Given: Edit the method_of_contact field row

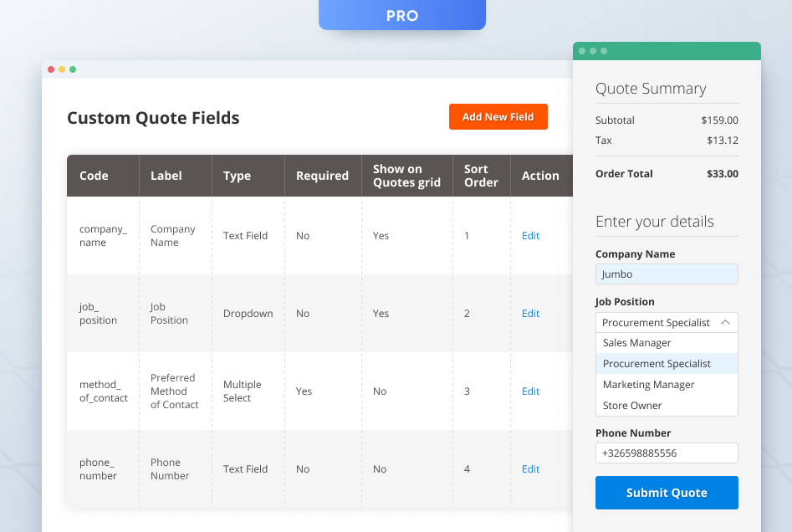Looking at the screenshot, I should (530, 391).
